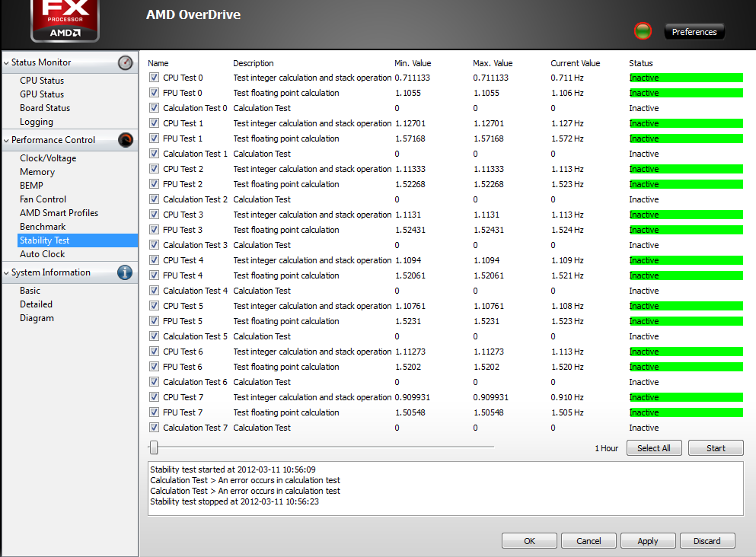Go to Clock/Voltage settings

pyautogui.click(x=48, y=158)
